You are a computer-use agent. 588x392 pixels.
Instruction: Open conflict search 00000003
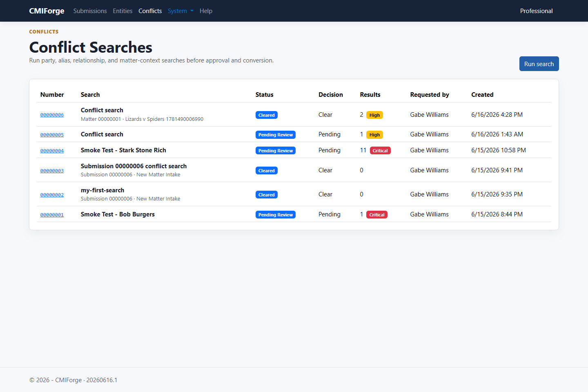click(x=52, y=171)
